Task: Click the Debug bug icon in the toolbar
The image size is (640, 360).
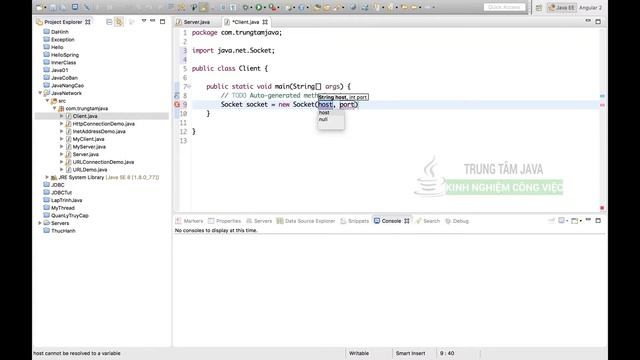Action: (x=246, y=7)
